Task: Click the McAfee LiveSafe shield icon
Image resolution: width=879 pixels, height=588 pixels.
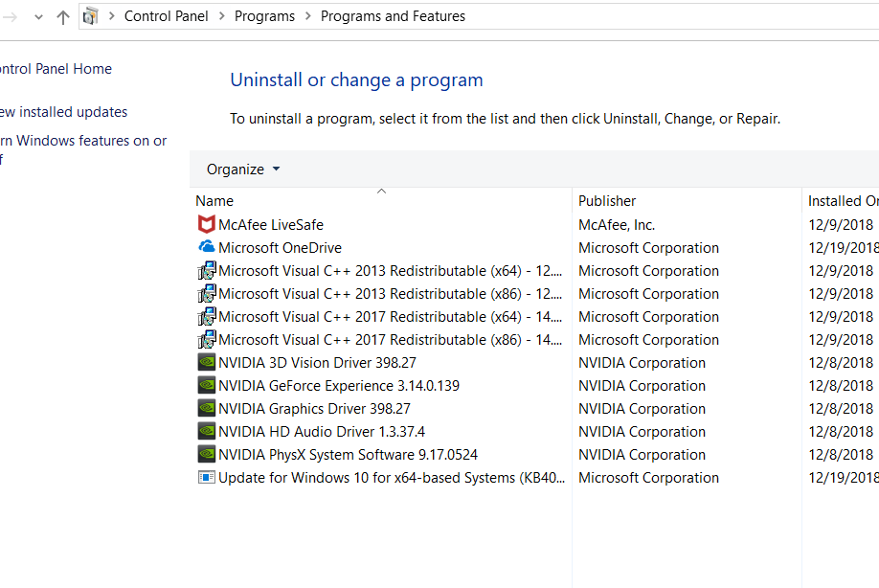Action: pos(206,224)
